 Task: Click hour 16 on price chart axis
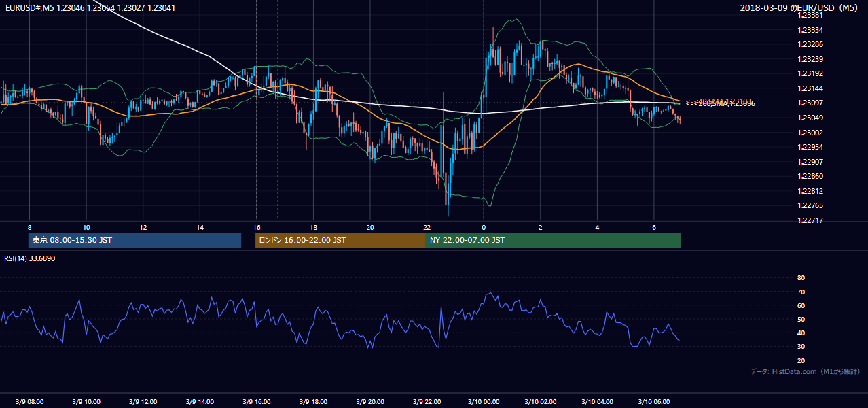pos(256,227)
